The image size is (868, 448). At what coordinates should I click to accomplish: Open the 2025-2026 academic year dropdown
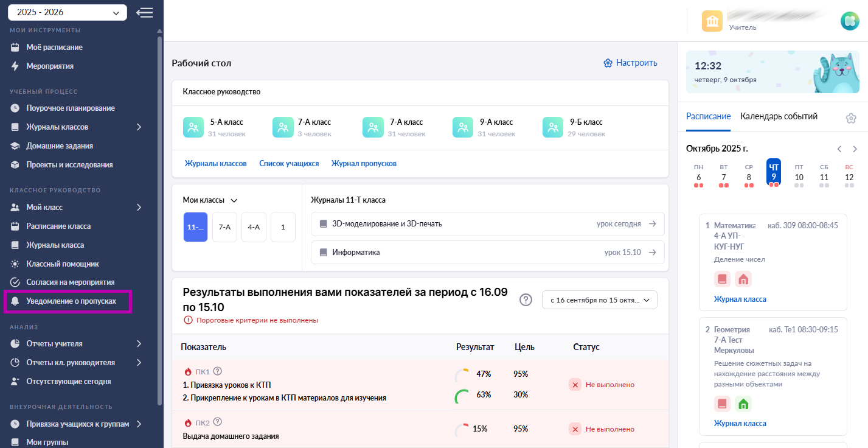pyautogui.click(x=67, y=12)
